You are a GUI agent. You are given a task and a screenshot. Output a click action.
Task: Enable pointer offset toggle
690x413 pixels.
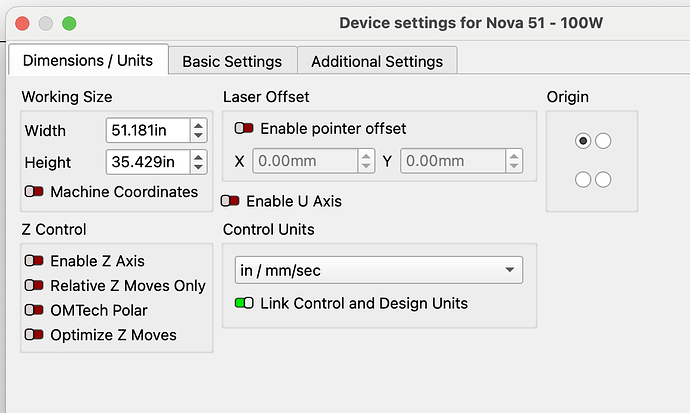click(244, 128)
